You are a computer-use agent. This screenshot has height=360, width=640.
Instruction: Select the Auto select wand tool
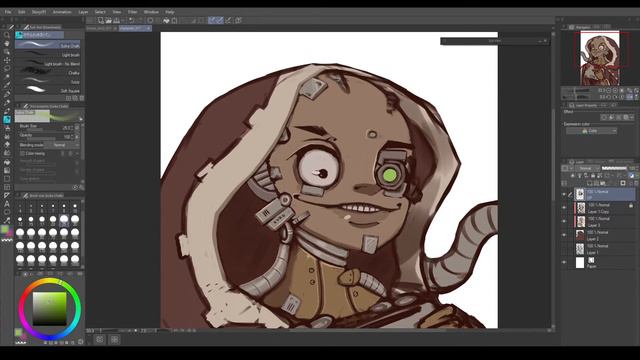(7, 77)
